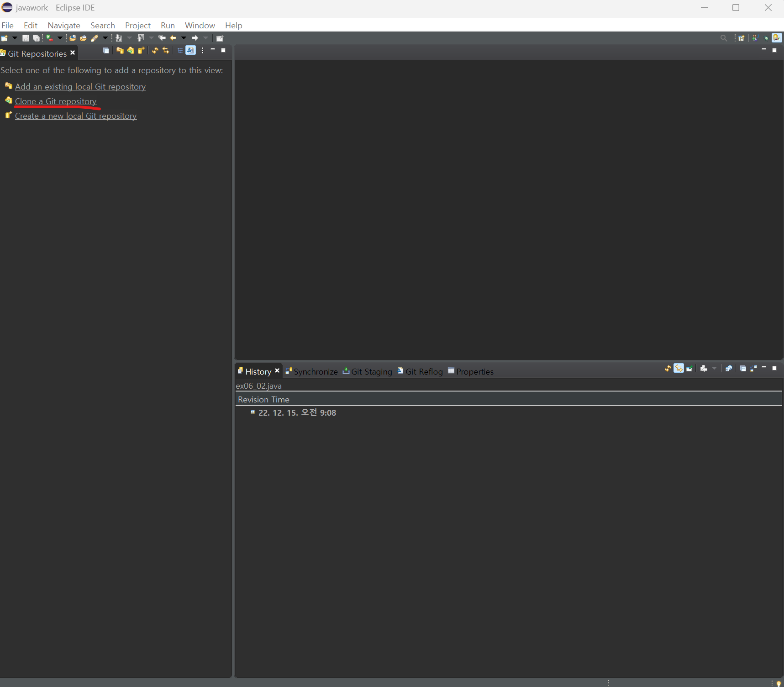Click the Save All toolbar icon
This screenshot has width=784, height=687.
(36, 38)
